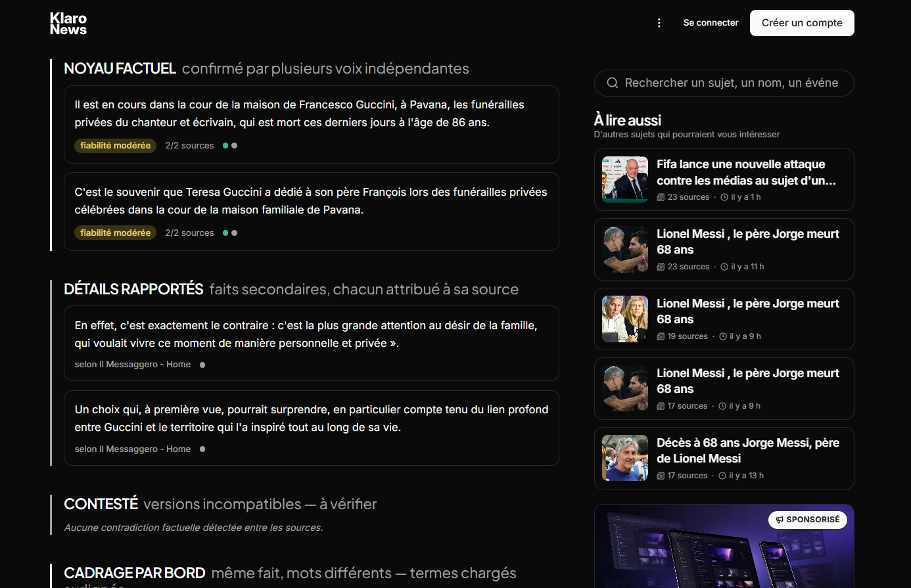Click "confirmé par plusieurs voix indépendantes" subtitle
This screenshot has width=911, height=588.
pyautogui.click(x=325, y=68)
